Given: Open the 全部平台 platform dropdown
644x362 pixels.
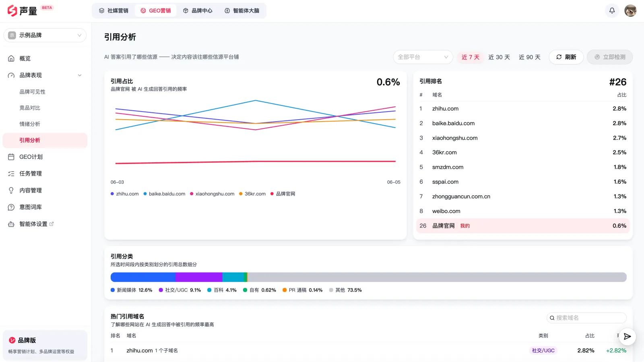Looking at the screenshot, I should (x=423, y=57).
